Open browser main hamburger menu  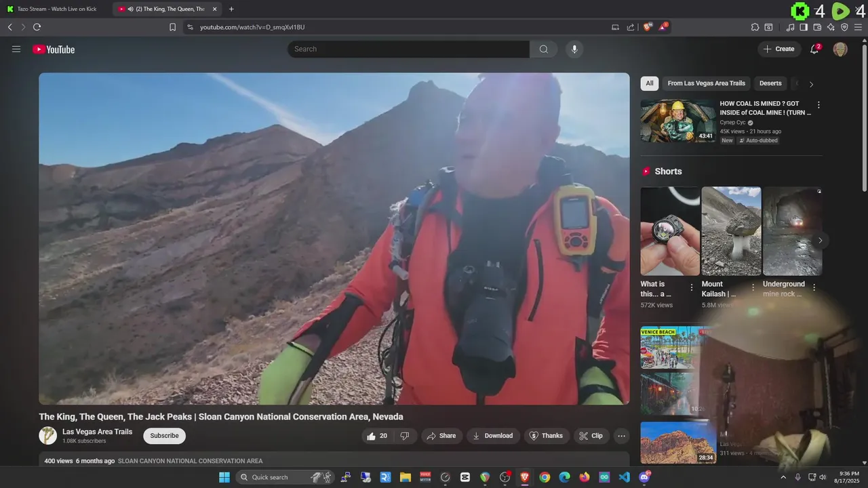[x=858, y=27]
